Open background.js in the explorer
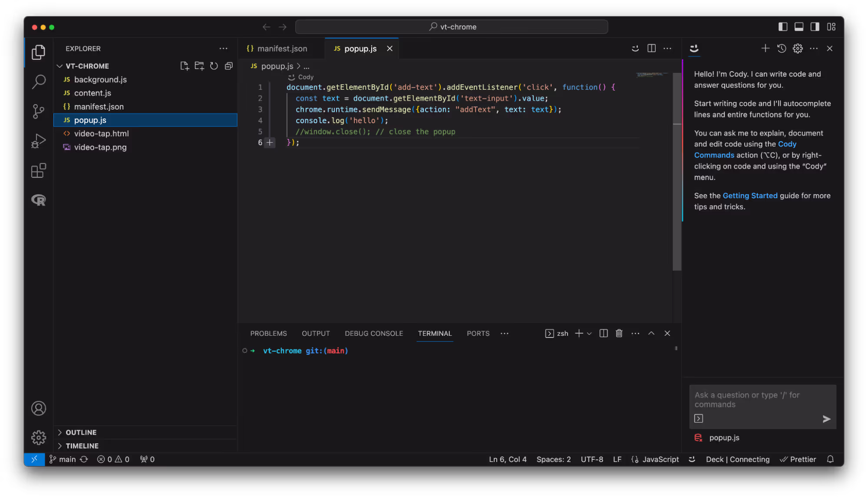The image size is (868, 498). (x=145, y=79)
